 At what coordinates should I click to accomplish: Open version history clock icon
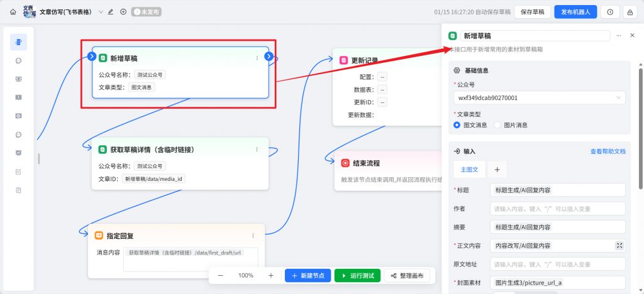610,12
